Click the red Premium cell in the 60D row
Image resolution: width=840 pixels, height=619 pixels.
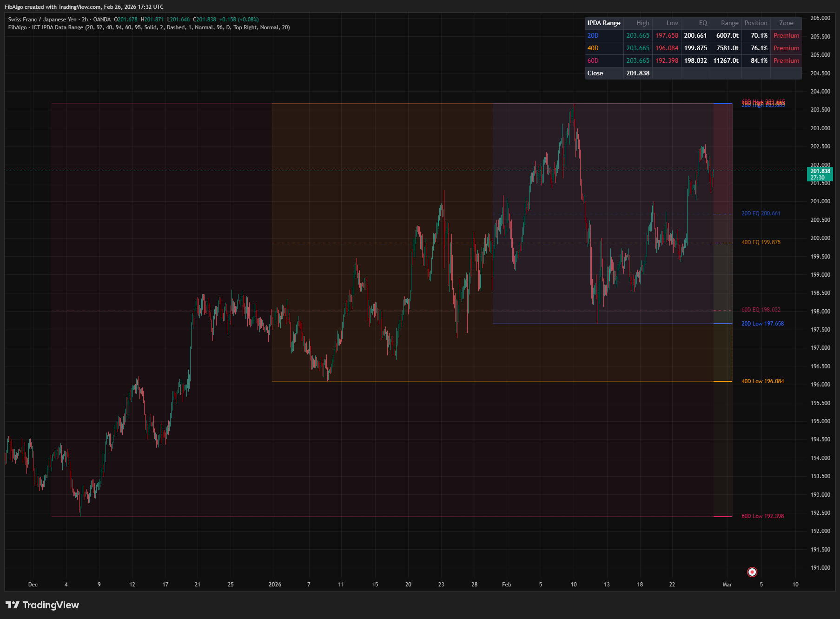pos(786,60)
